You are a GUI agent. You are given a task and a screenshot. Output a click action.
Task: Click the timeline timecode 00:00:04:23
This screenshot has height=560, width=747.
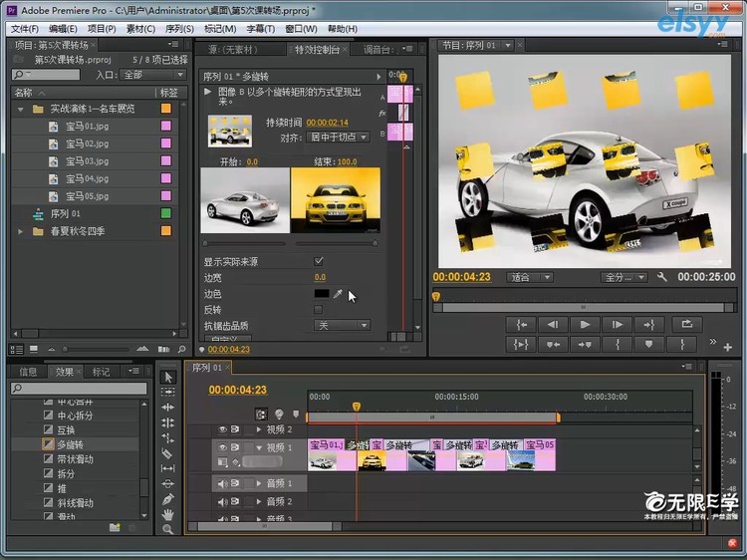click(237, 390)
